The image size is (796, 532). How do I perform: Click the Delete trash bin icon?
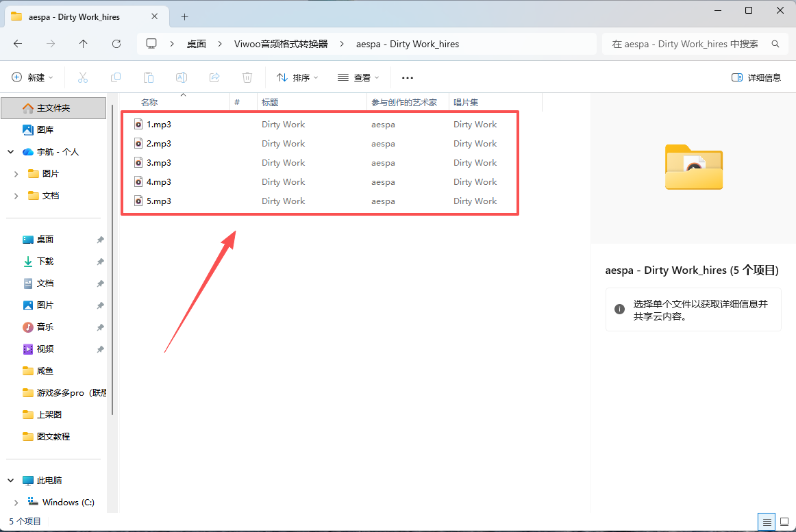click(247, 77)
